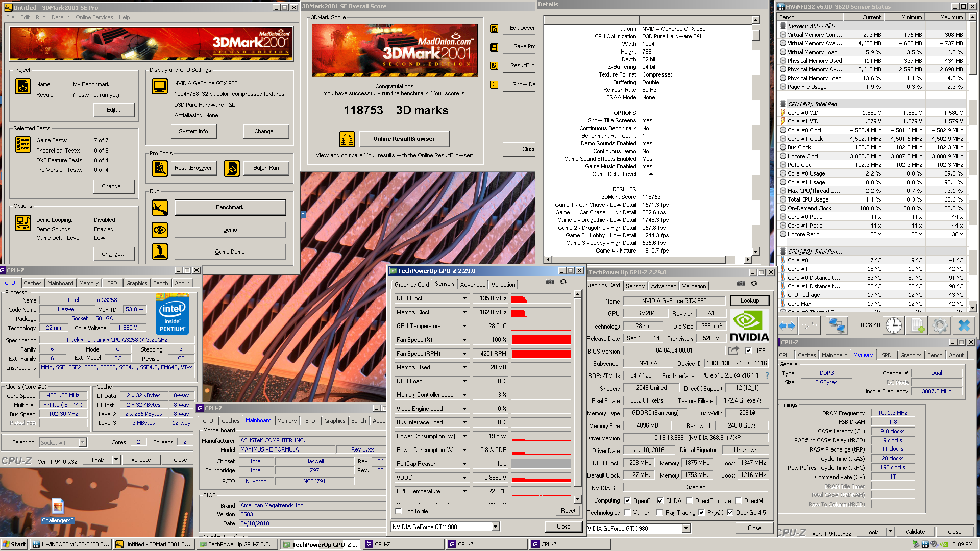
Task: Open the GPU Clock sensor dropdown
Action: [x=464, y=298]
